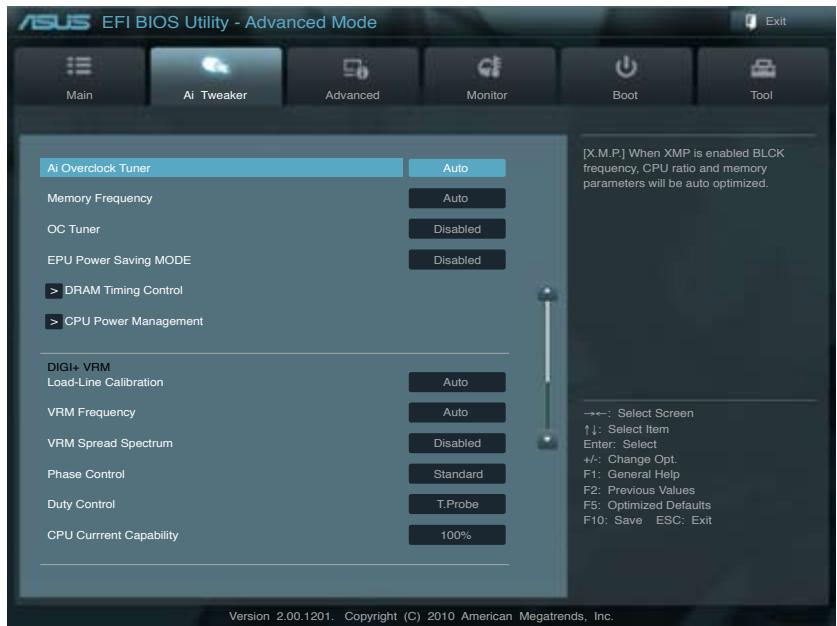Click the +/-: Change Opt. hint
Screen dimensions: 837x626
(x=630, y=459)
